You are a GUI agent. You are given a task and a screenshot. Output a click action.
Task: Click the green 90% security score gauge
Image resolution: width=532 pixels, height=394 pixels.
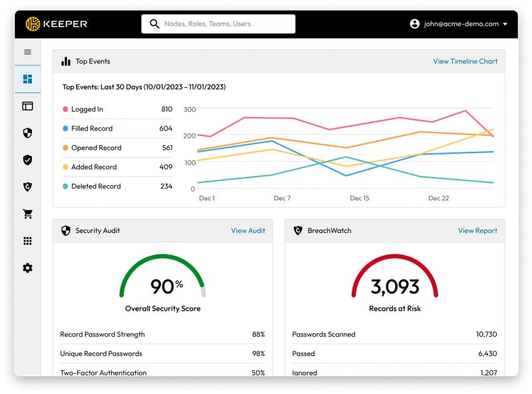tap(162, 276)
